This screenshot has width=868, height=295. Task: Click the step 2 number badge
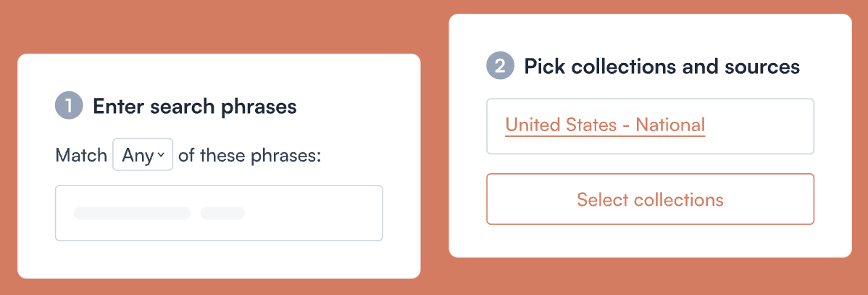500,67
